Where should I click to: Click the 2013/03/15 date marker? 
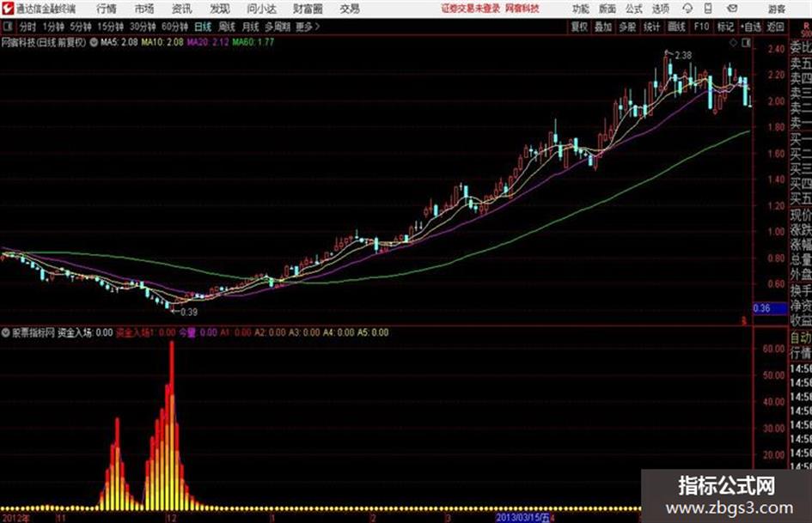pyautogui.click(x=522, y=518)
